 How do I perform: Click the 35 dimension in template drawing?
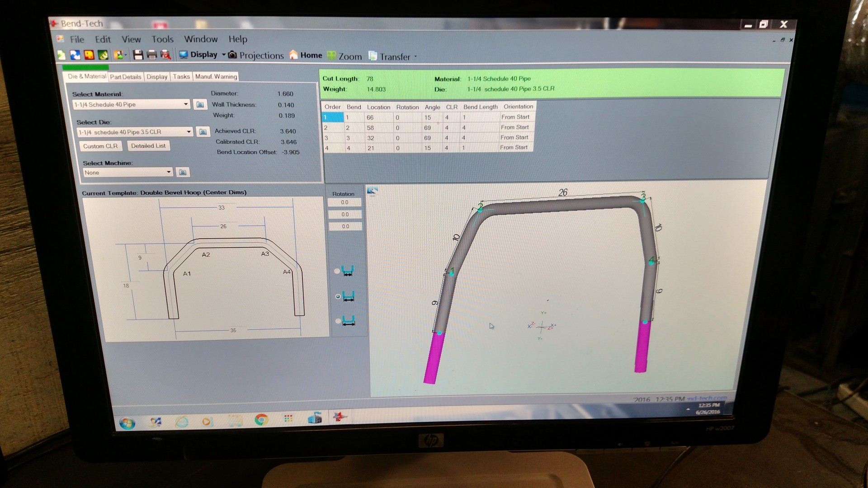[x=233, y=330]
